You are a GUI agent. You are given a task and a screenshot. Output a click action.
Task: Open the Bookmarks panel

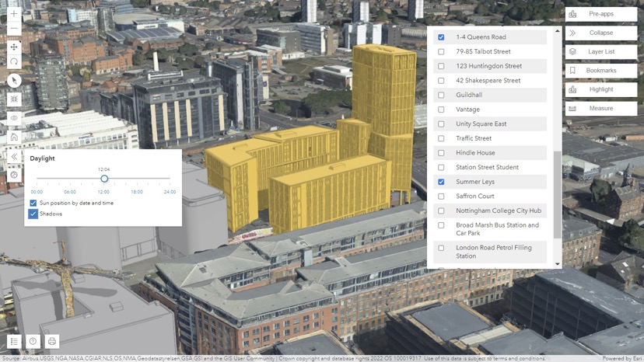click(x=600, y=71)
